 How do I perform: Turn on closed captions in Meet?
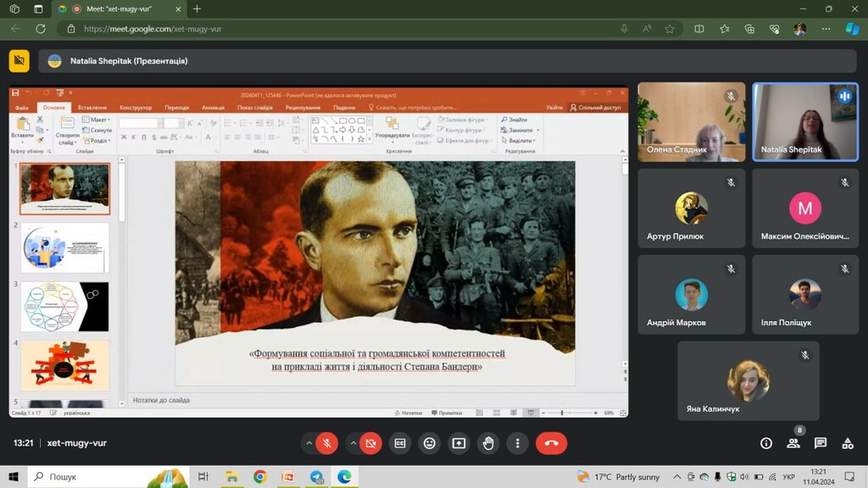[x=400, y=443]
